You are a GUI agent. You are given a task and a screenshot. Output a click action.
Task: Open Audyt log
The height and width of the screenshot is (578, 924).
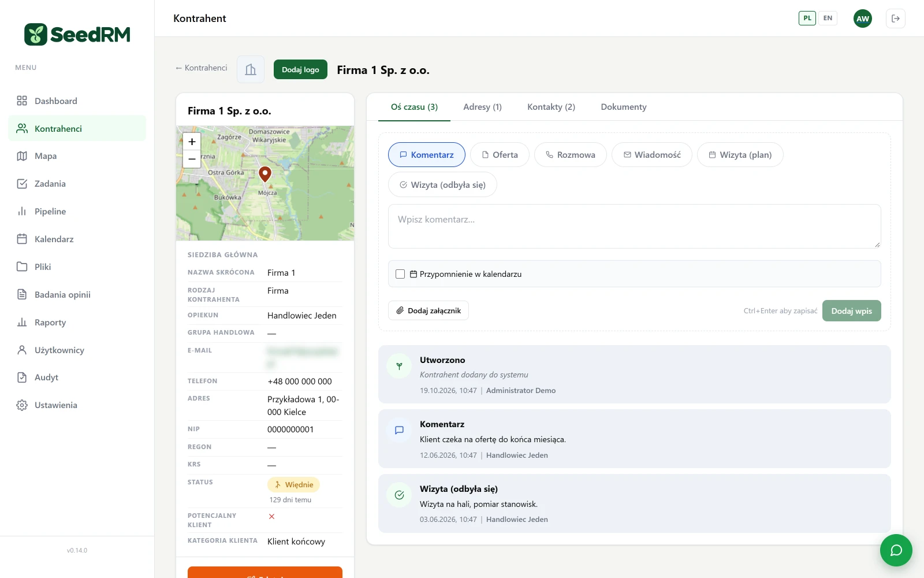[77, 377]
